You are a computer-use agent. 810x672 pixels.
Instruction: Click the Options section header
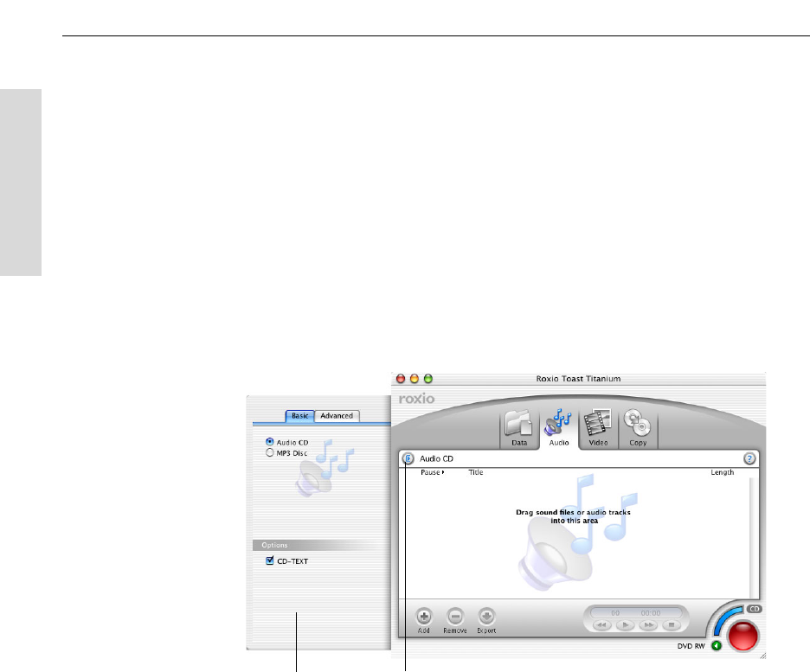[x=320, y=545]
